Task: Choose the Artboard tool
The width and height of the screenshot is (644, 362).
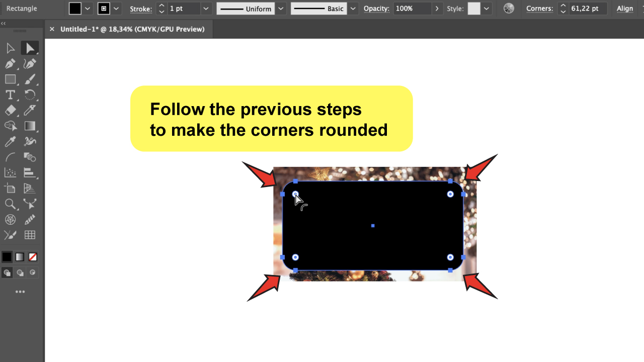Action: click(x=10, y=189)
